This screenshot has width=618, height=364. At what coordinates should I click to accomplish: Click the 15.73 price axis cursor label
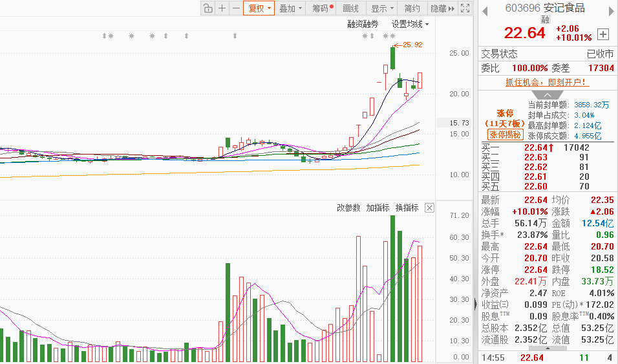pos(460,123)
